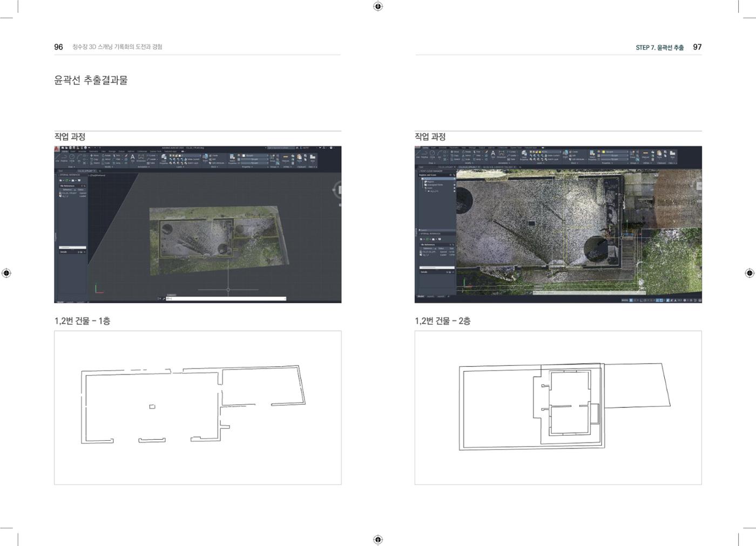Select the Line tool in right AutoCAD ribbon
756x546 pixels.
pyautogui.click(x=418, y=154)
